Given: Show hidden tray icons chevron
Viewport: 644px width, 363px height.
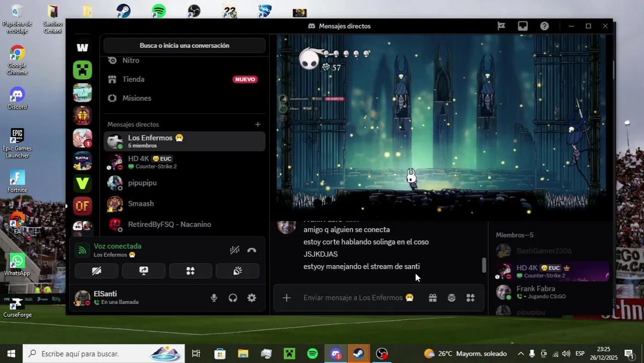Looking at the screenshot, I should (521, 353).
